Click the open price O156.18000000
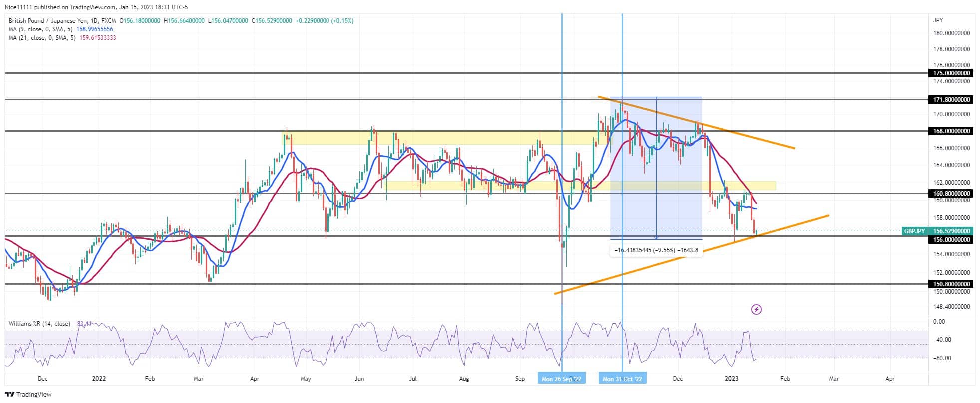The image size is (980, 403). click(x=141, y=21)
